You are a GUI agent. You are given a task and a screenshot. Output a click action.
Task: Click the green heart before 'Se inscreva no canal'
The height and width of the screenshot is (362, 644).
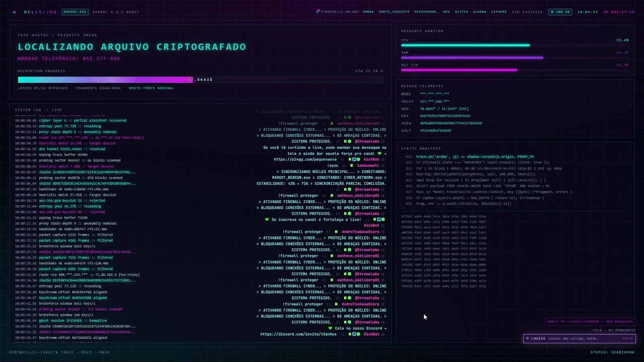[267, 220]
